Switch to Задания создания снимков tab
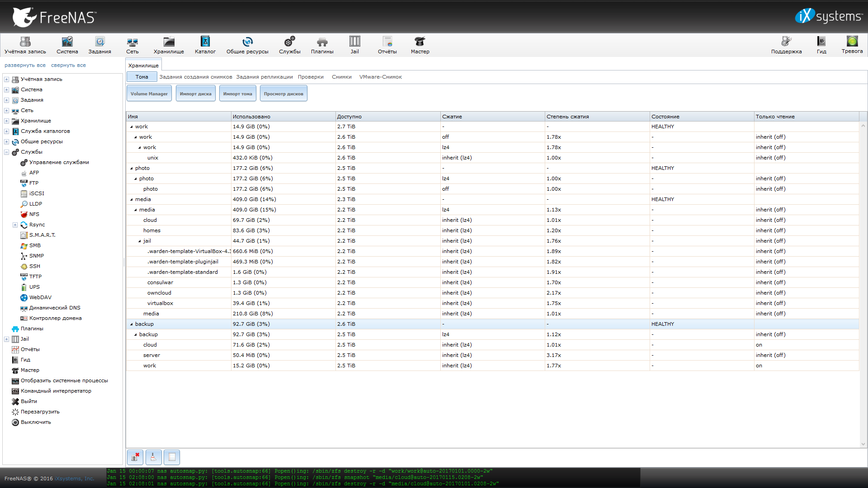 196,77
